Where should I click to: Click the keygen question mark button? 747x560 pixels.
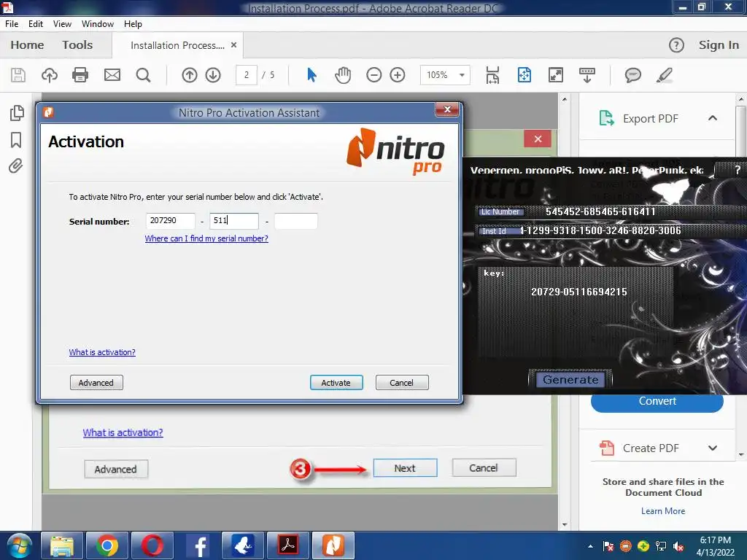point(738,169)
